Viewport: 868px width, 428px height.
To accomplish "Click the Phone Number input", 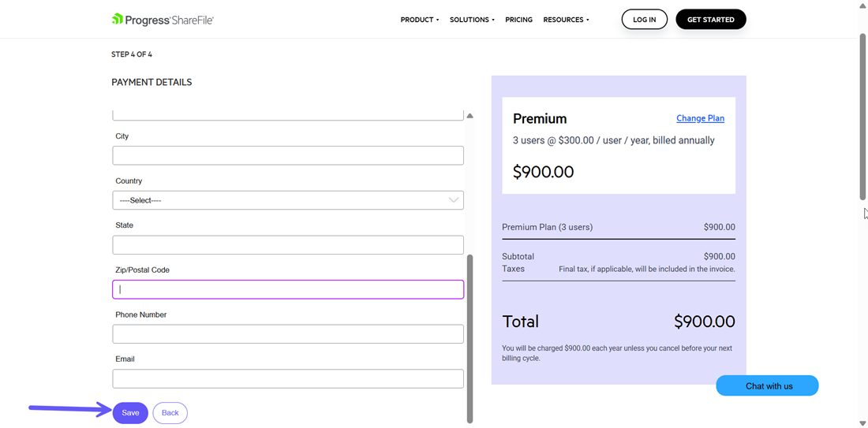I will pos(287,334).
